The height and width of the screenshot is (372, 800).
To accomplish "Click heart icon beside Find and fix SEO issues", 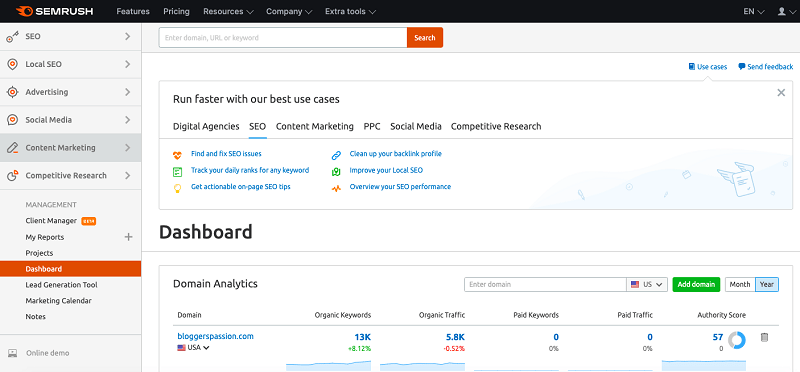I will [178, 155].
